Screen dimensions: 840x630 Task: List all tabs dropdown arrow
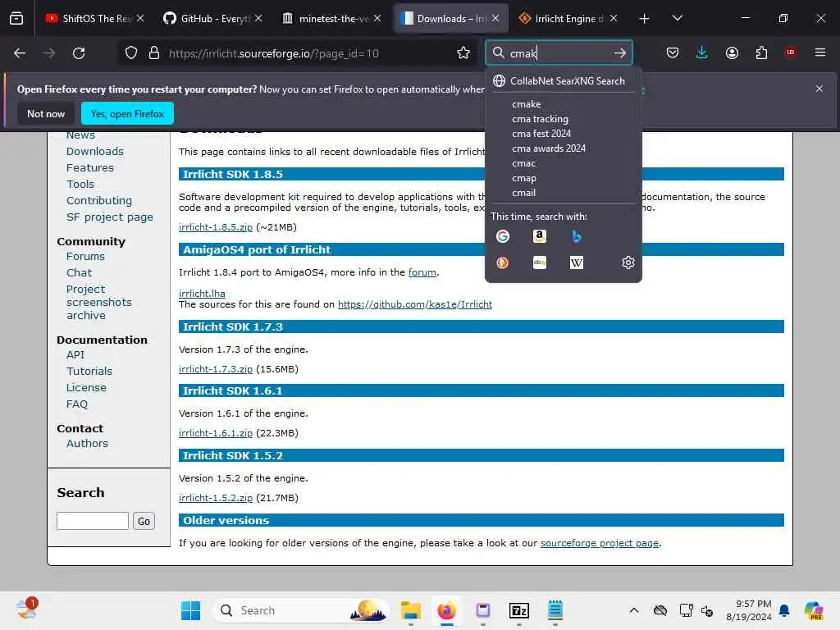pos(677,19)
